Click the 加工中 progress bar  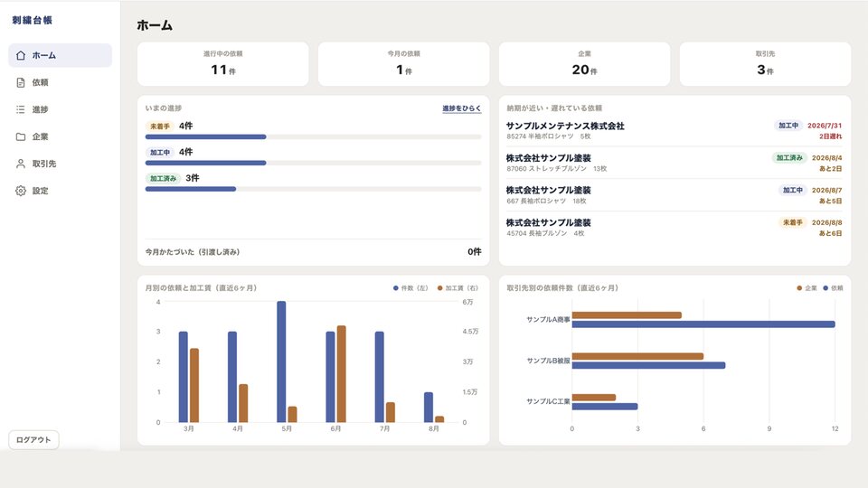(x=313, y=163)
